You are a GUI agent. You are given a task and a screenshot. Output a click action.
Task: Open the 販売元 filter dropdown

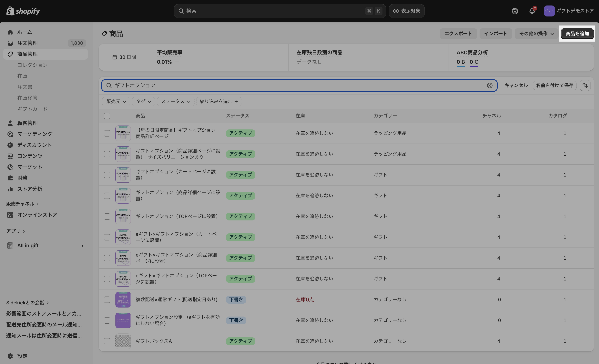(x=116, y=101)
